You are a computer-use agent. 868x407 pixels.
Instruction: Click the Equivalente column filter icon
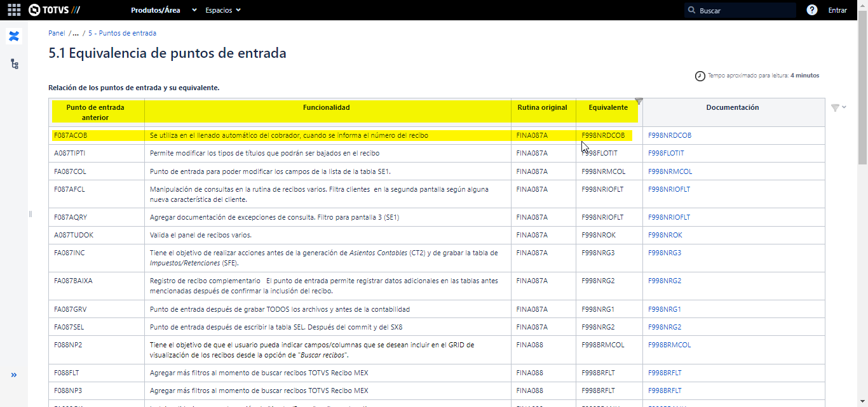[x=639, y=102]
